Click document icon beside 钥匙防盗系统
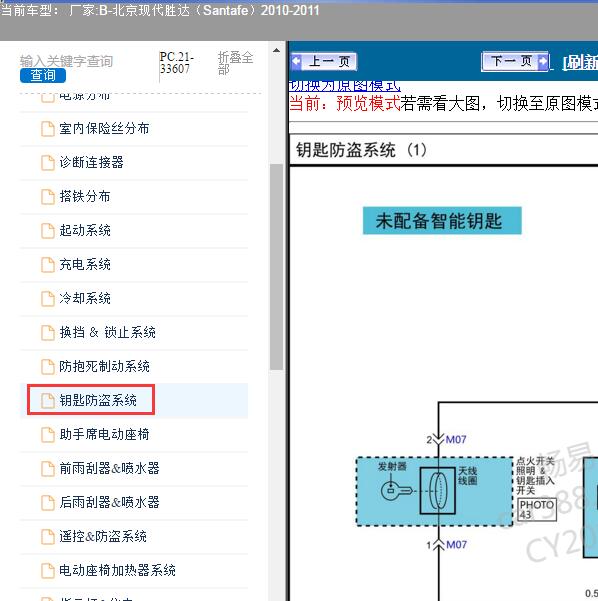This screenshot has width=598, height=601. pyautogui.click(x=48, y=400)
